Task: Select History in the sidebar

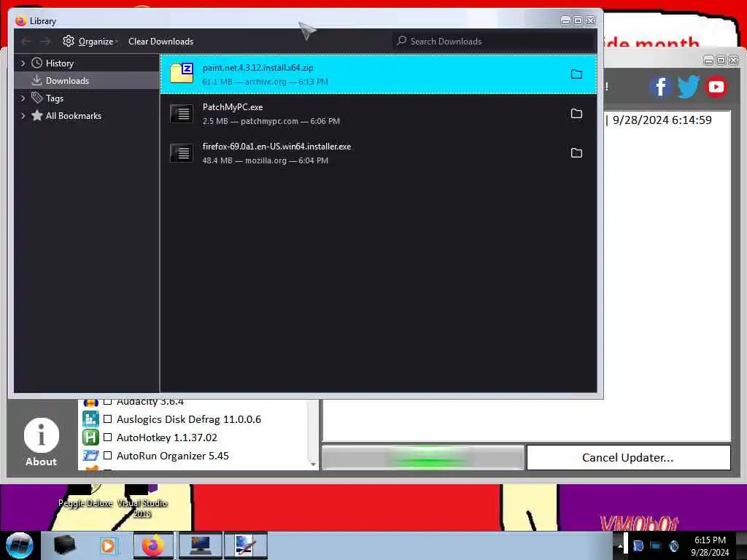Action: (x=59, y=63)
